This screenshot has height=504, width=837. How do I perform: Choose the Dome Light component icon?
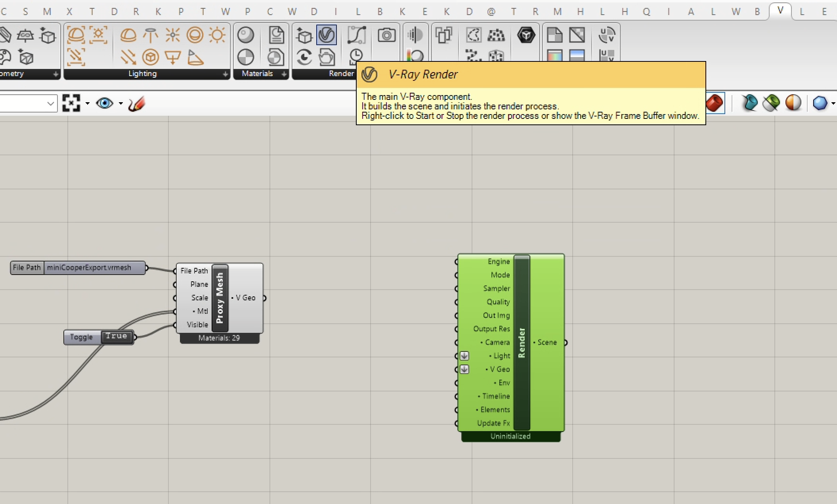128,35
